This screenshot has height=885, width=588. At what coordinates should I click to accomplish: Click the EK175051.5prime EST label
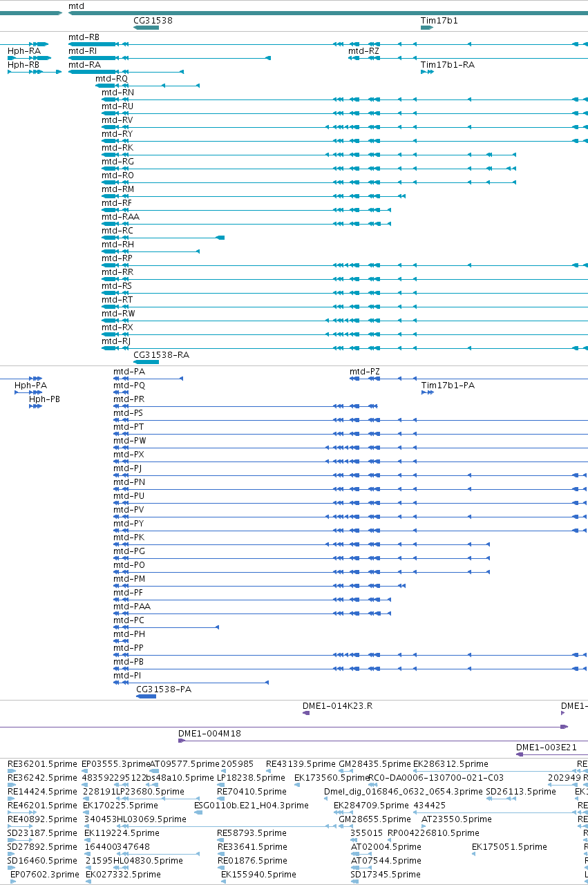[x=509, y=846]
